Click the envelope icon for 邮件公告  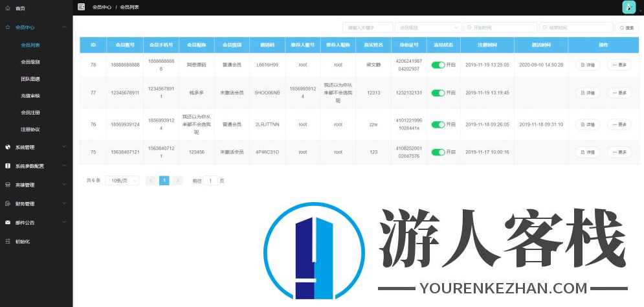[8, 222]
